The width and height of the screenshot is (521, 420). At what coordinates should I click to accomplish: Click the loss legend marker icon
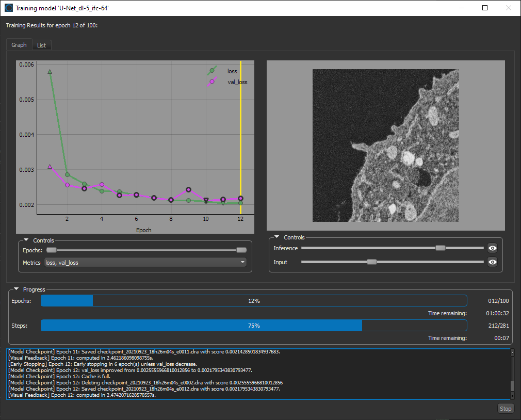(x=212, y=71)
